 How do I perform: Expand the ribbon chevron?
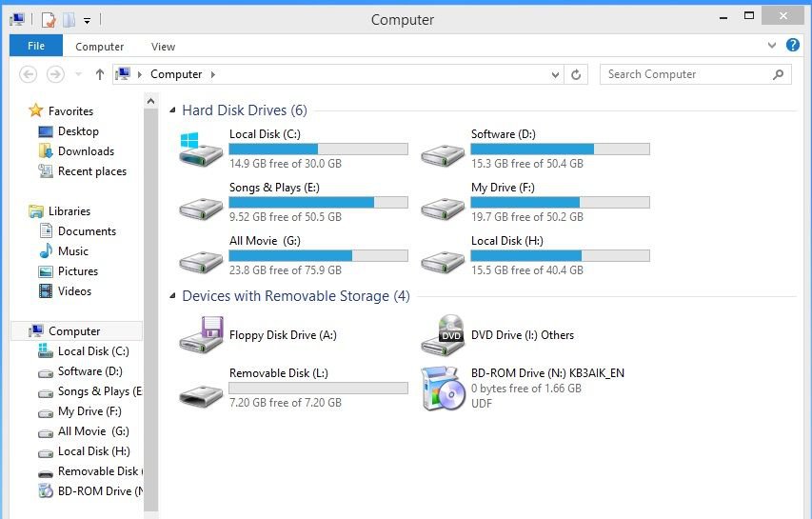772,45
